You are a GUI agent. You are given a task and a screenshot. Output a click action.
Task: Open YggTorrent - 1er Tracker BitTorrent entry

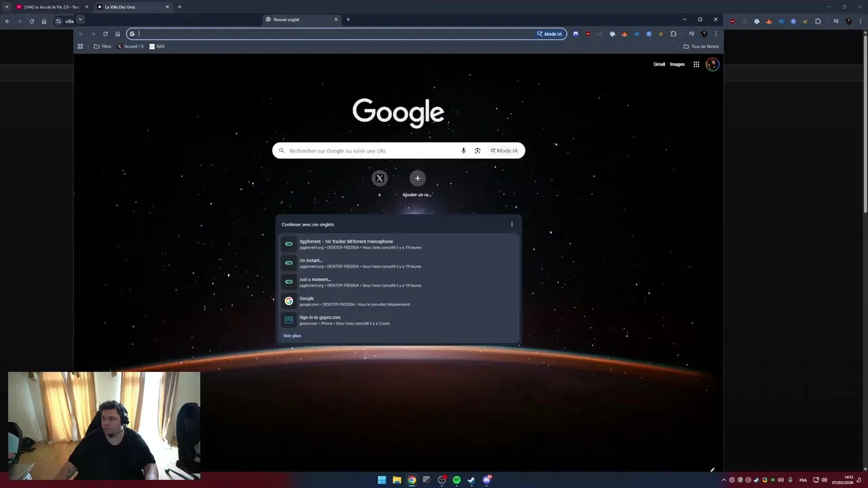click(x=399, y=244)
